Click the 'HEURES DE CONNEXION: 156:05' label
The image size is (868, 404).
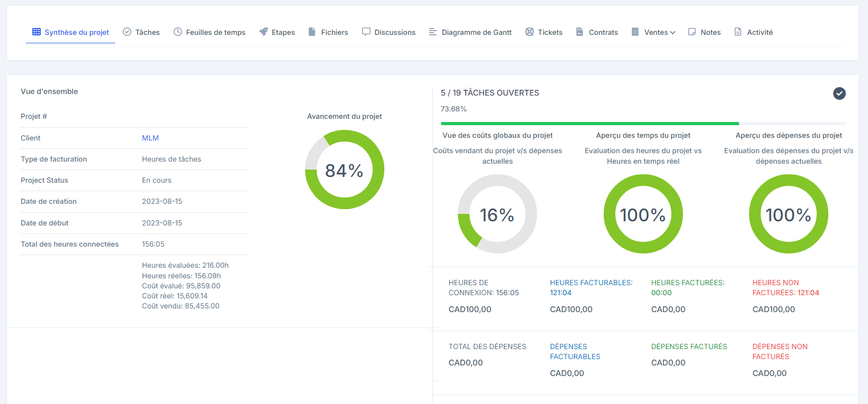click(x=484, y=288)
